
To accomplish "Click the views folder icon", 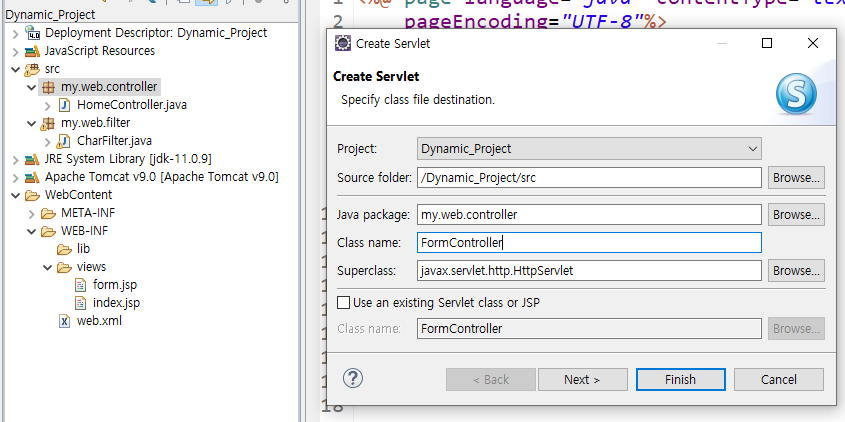I will pos(65,267).
